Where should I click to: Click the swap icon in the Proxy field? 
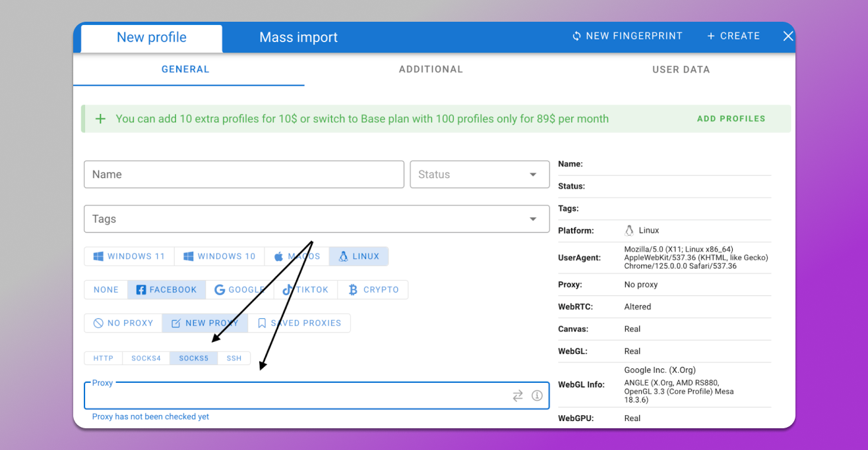518,395
